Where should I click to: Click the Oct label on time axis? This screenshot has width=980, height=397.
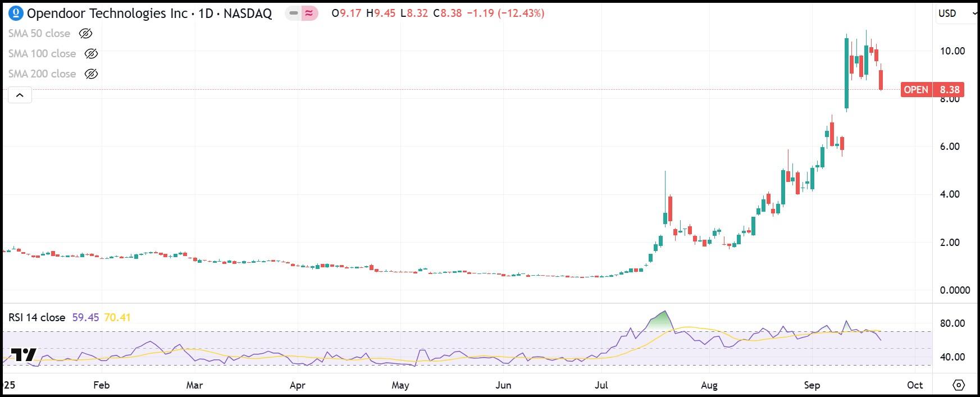[915, 385]
